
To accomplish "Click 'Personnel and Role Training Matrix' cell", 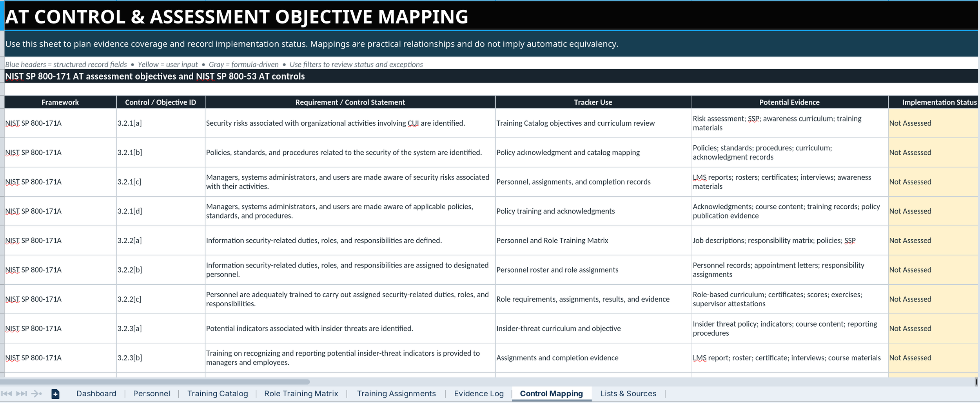I will pyautogui.click(x=593, y=240).
